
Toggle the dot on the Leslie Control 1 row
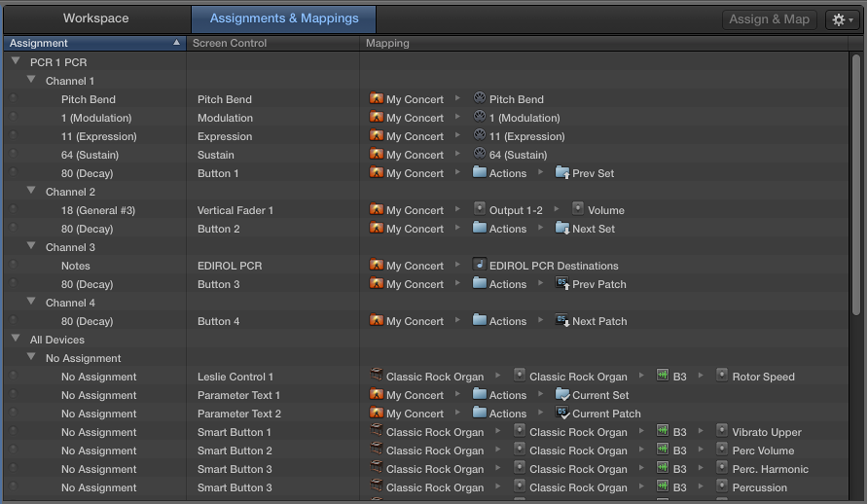click(14, 376)
